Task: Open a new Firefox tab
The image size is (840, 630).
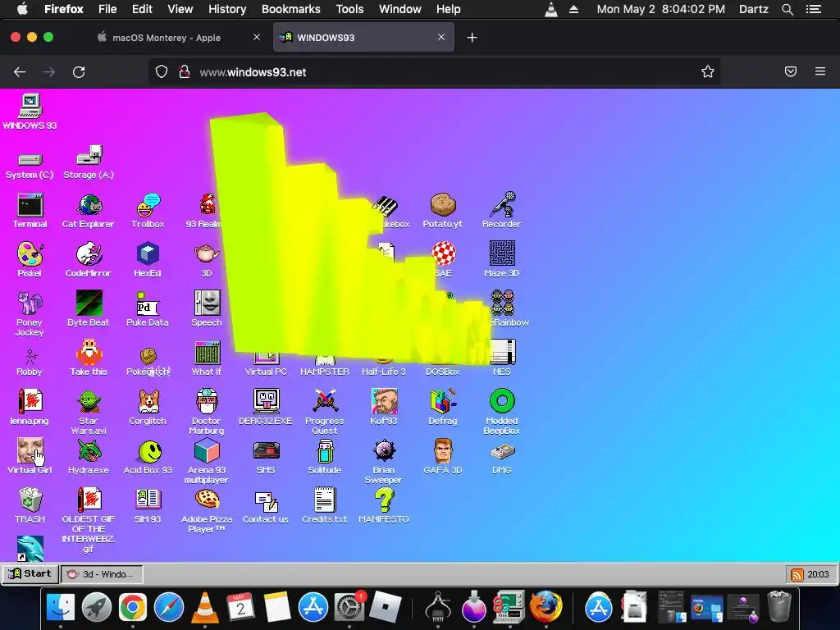Action: (x=472, y=38)
